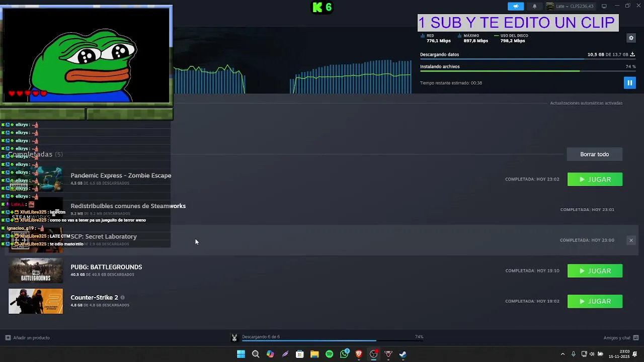Click 4,8 GB DE 4,8 GB DESCARGADOS

tap(100, 305)
